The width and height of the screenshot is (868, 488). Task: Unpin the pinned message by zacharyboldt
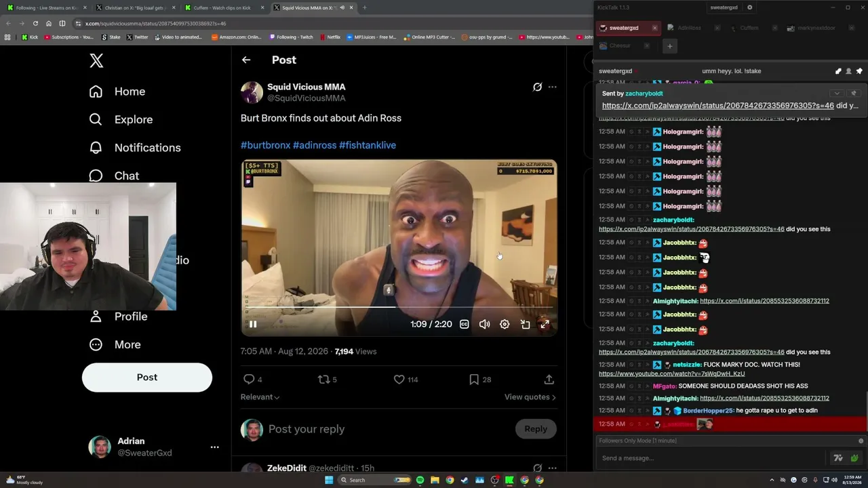tap(854, 93)
